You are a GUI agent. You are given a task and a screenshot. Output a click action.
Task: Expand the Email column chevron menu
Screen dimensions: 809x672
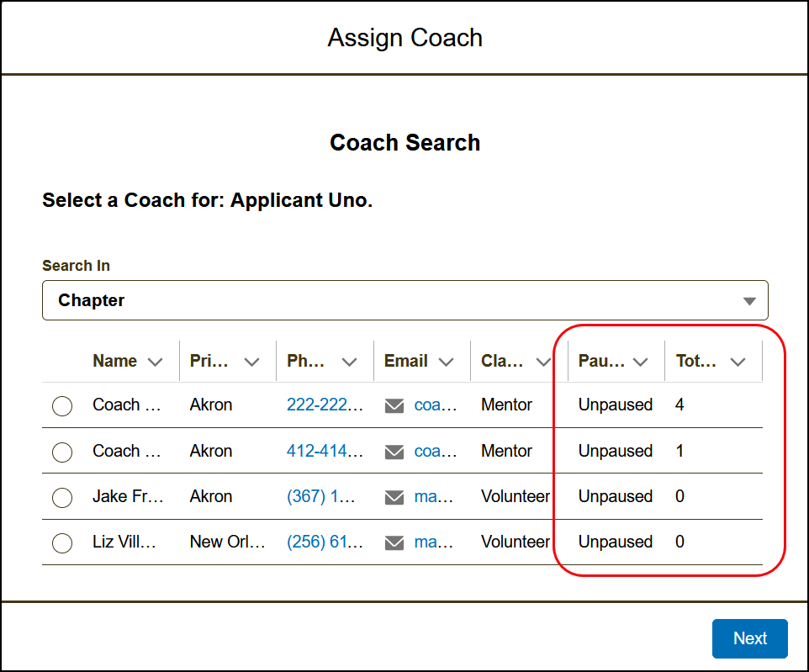click(446, 362)
